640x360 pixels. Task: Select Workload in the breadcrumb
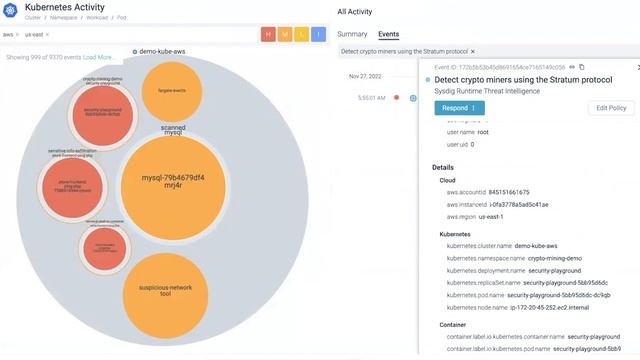pos(97,18)
